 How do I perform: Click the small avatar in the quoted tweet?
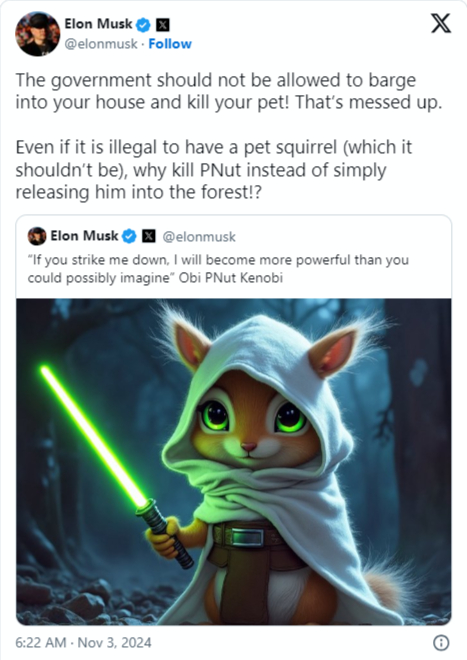point(37,236)
